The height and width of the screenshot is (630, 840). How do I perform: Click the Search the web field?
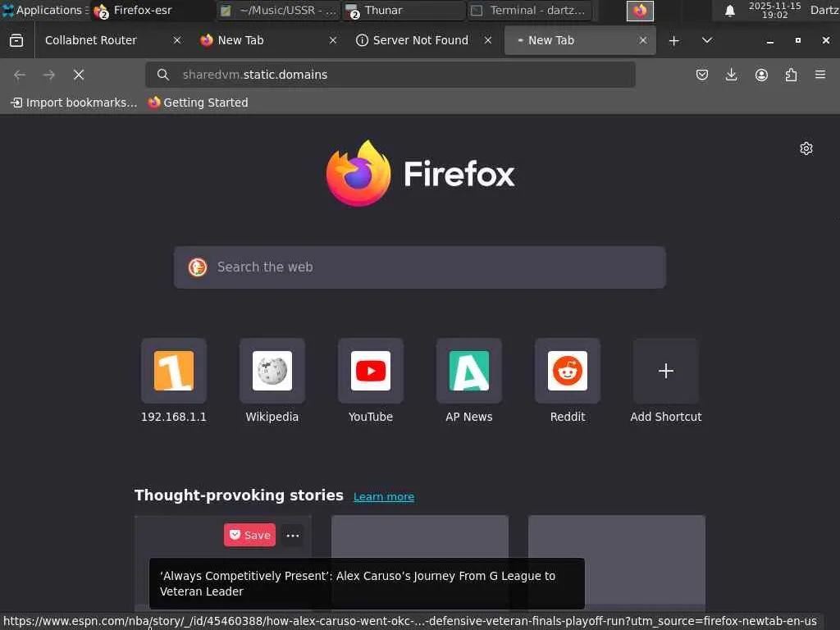[x=420, y=267]
